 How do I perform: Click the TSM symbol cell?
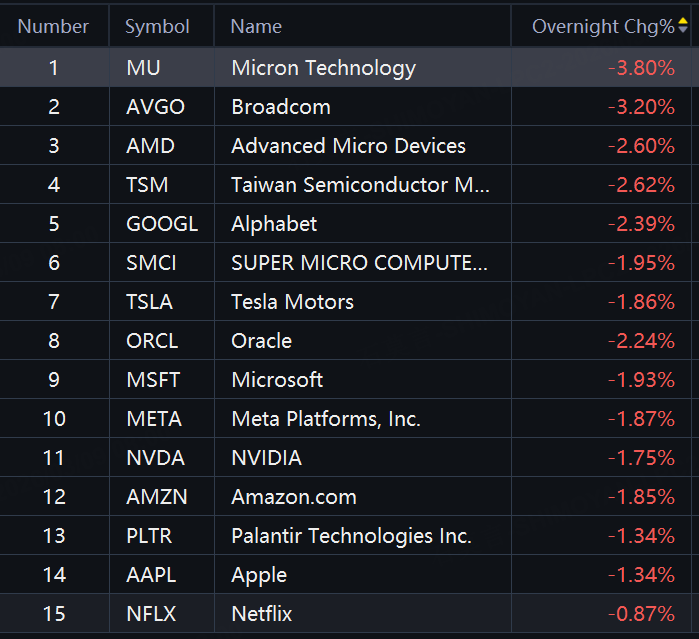(147, 185)
